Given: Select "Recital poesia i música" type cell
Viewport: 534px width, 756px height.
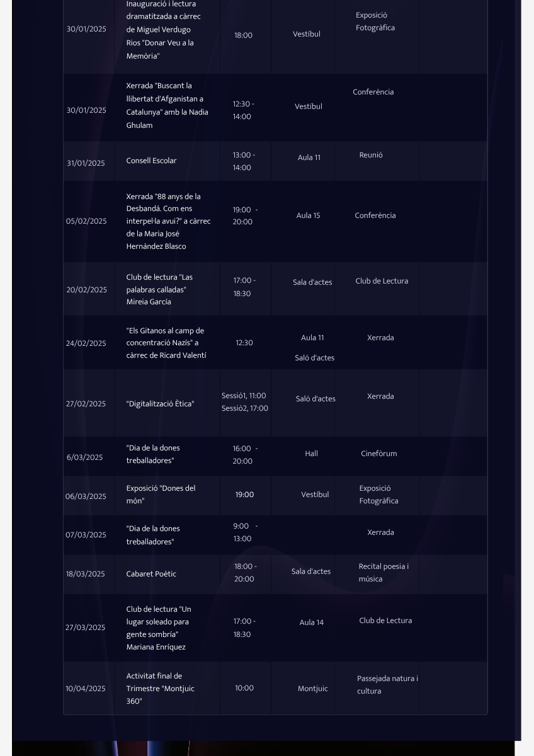Looking at the screenshot, I should 383,573.
